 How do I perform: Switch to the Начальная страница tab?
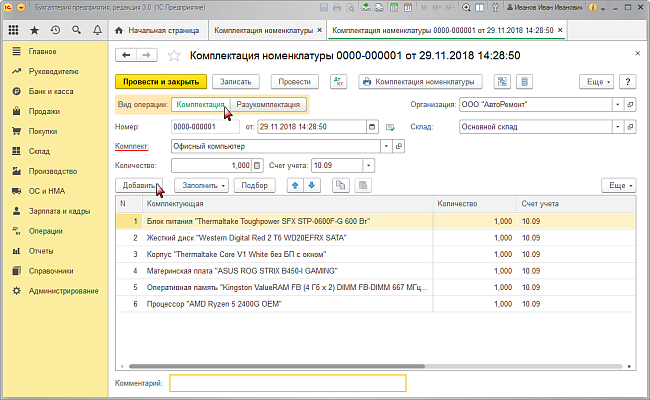click(167, 30)
